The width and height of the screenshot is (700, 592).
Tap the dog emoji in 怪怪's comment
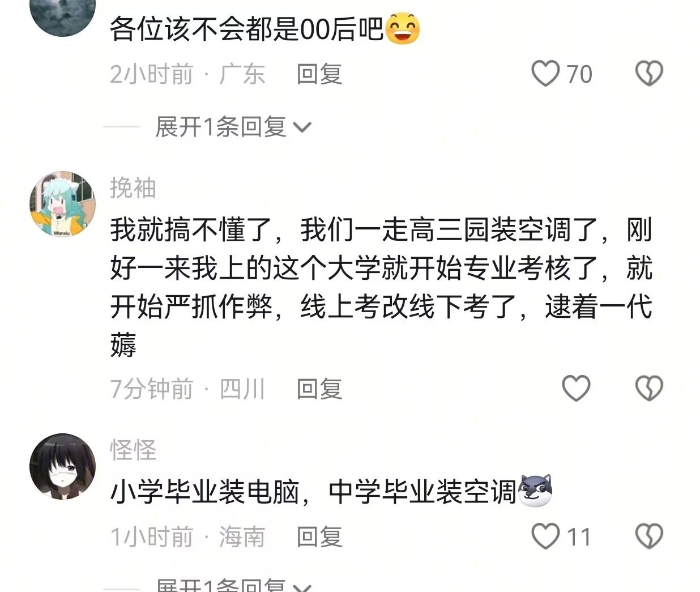tap(535, 490)
